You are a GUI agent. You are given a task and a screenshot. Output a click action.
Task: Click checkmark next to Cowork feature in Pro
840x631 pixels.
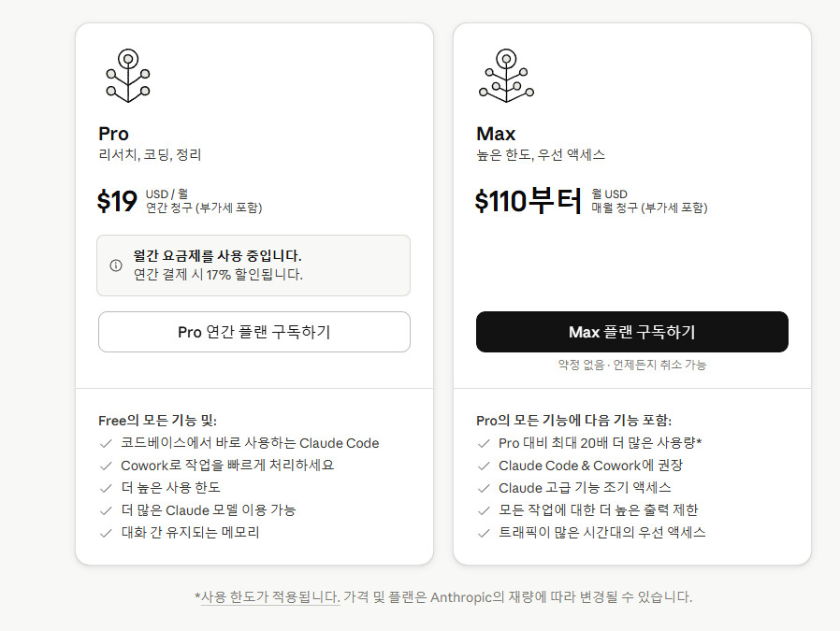[106, 466]
